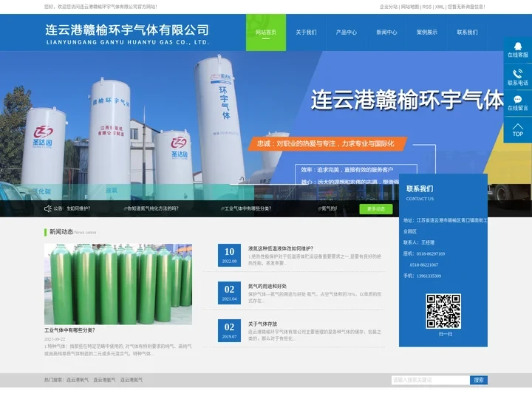
Task: Select the 网站首页 navigation tab
Action: click(x=266, y=33)
